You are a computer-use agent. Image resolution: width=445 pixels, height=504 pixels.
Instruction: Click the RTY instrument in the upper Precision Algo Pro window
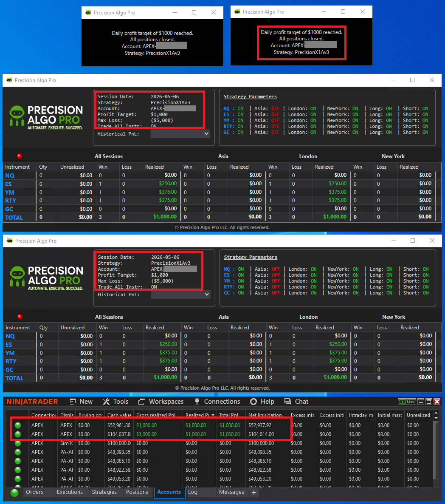(x=11, y=201)
